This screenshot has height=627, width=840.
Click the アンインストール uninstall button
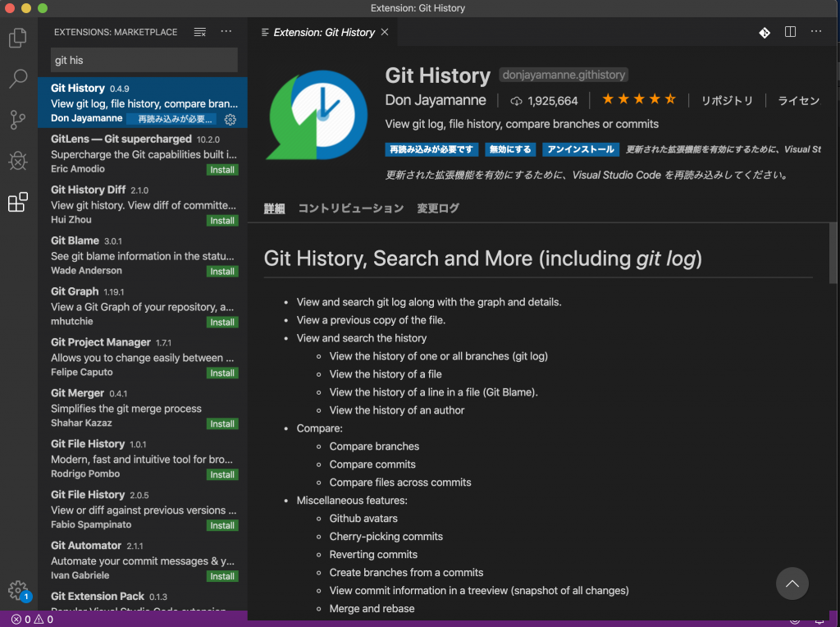tap(581, 149)
